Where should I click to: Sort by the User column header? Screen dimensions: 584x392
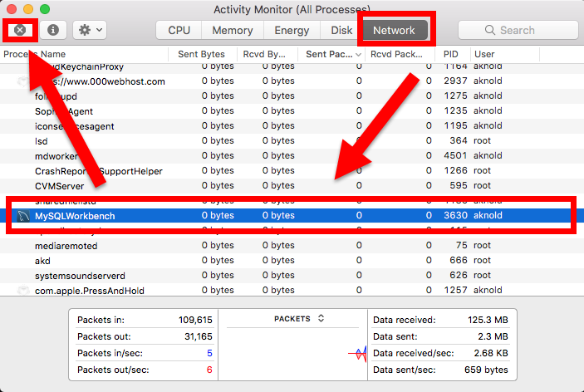[484, 54]
